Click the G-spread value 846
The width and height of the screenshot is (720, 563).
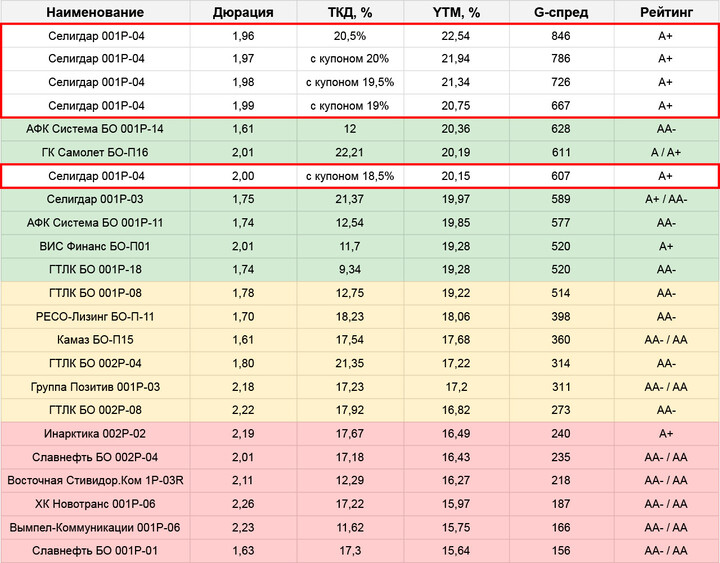pyautogui.click(x=561, y=36)
